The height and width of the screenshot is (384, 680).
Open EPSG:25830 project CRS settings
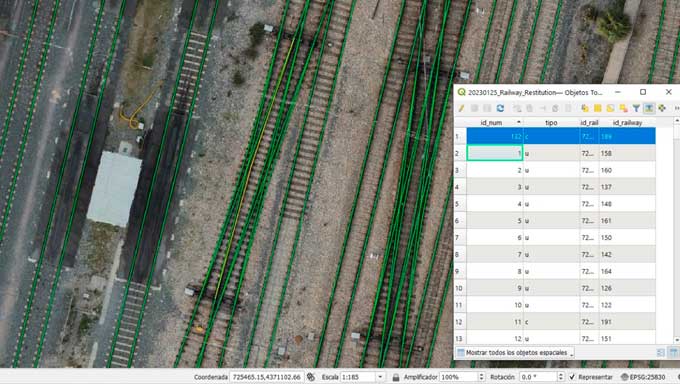tap(643, 377)
